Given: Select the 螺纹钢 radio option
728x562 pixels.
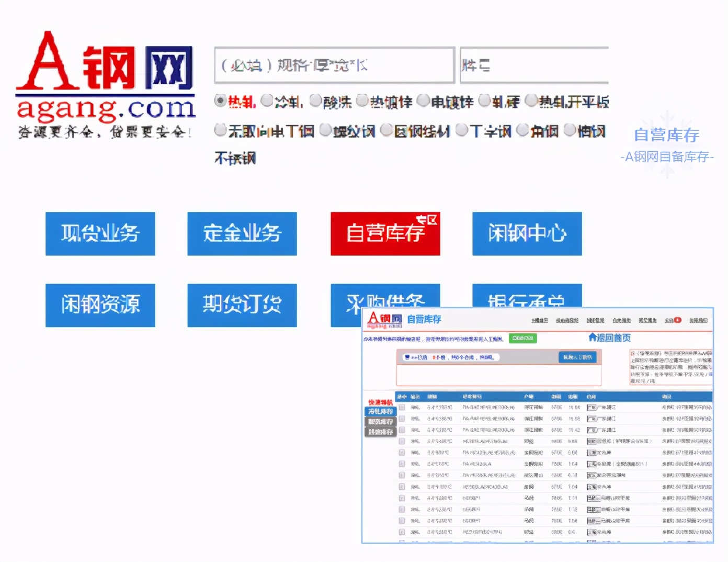Looking at the screenshot, I should (x=325, y=131).
